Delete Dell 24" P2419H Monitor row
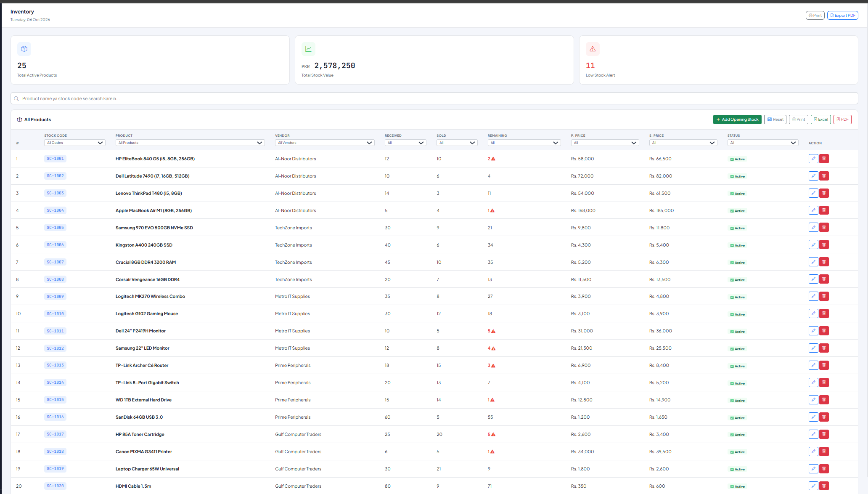868x494 pixels. point(824,331)
